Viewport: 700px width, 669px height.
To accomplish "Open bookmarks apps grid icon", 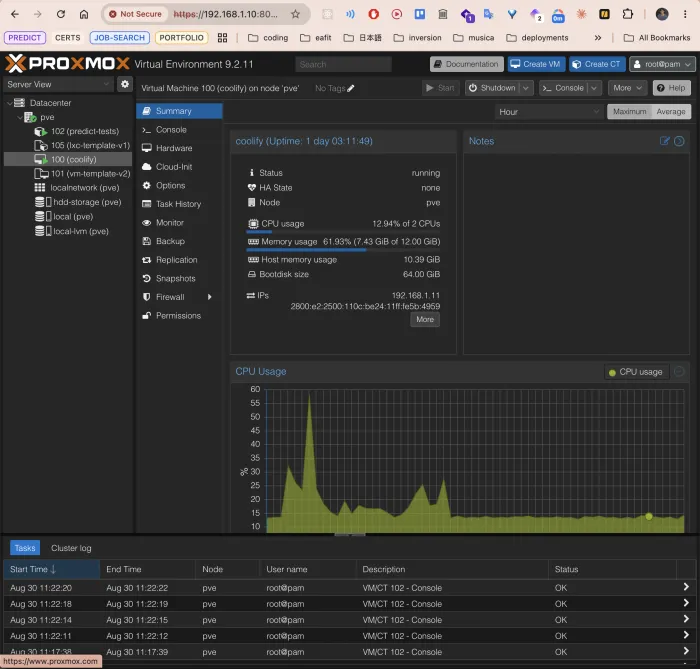I will [222, 38].
